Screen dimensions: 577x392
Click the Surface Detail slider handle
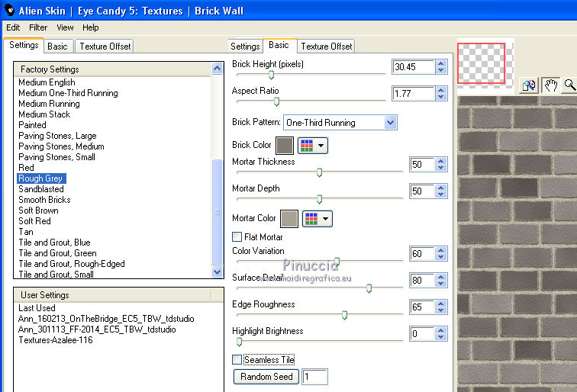pos(369,288)
